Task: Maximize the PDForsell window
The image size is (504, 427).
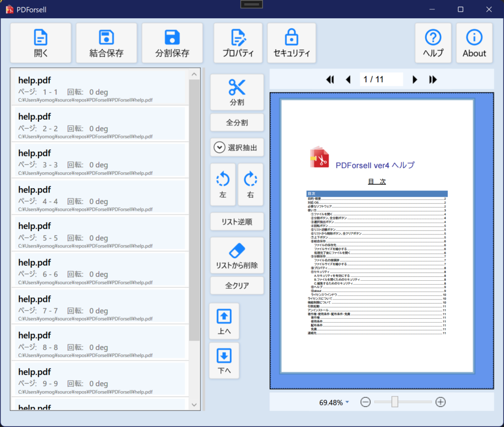Action: (461, 9)
